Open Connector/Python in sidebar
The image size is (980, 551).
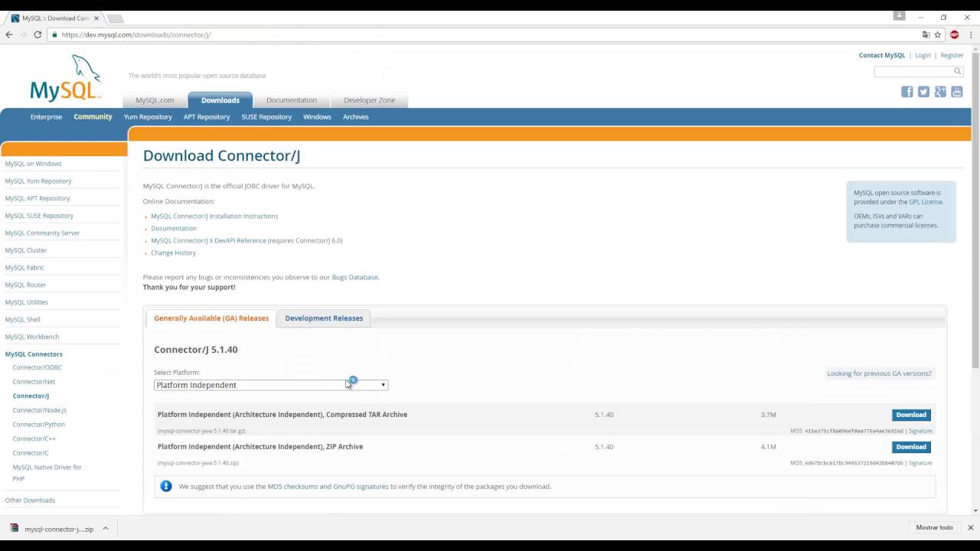38,425
